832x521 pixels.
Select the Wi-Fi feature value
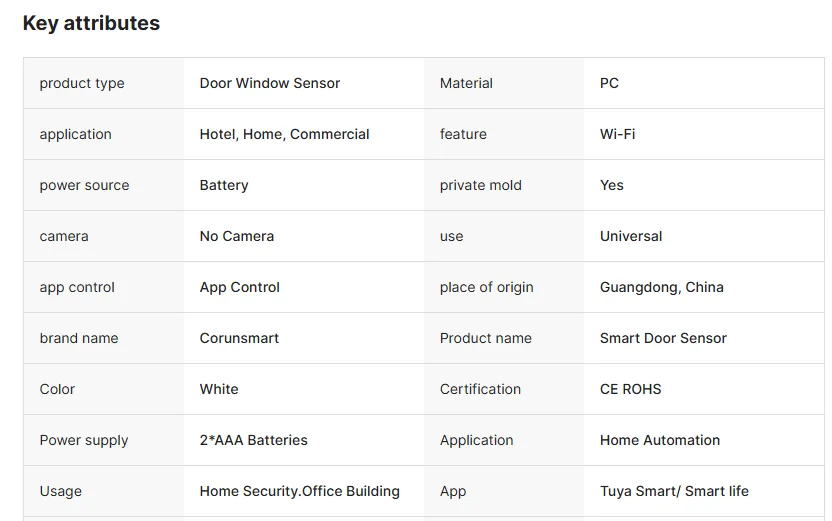(617, 134)
